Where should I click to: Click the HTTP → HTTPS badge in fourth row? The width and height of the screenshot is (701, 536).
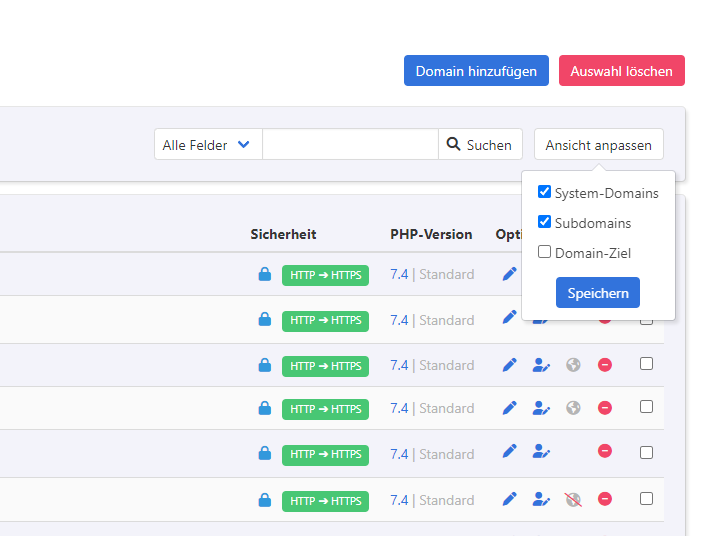pos(325,408)
